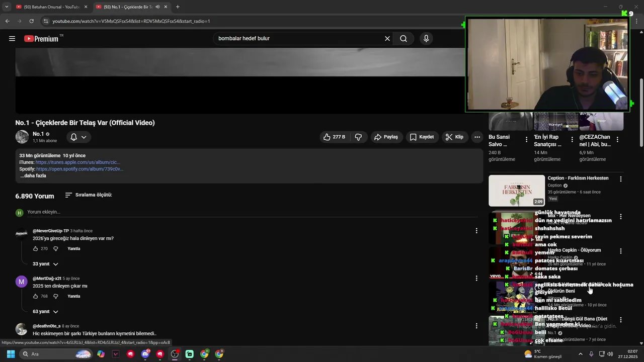Toggle the notification bell for No.1 channel
Image resolution: width=644 pixels, height=362 pixels.
click(x=73, y=137)
